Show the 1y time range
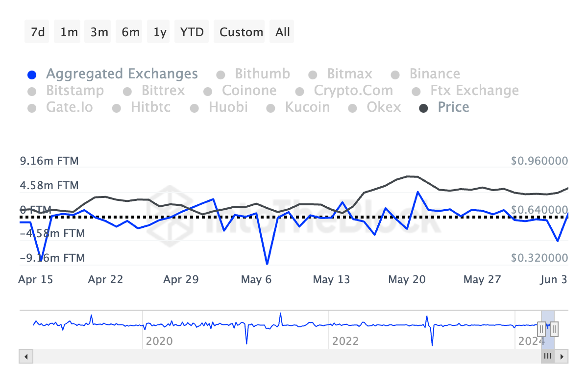This screenshot has height=392, width=588. click(160, 32)
